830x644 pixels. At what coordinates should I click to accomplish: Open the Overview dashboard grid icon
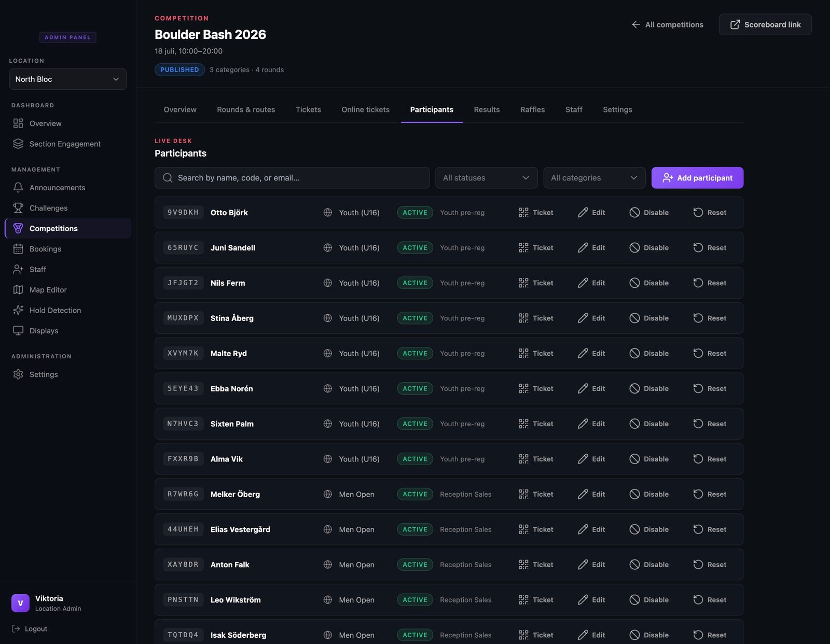point(18,123)
